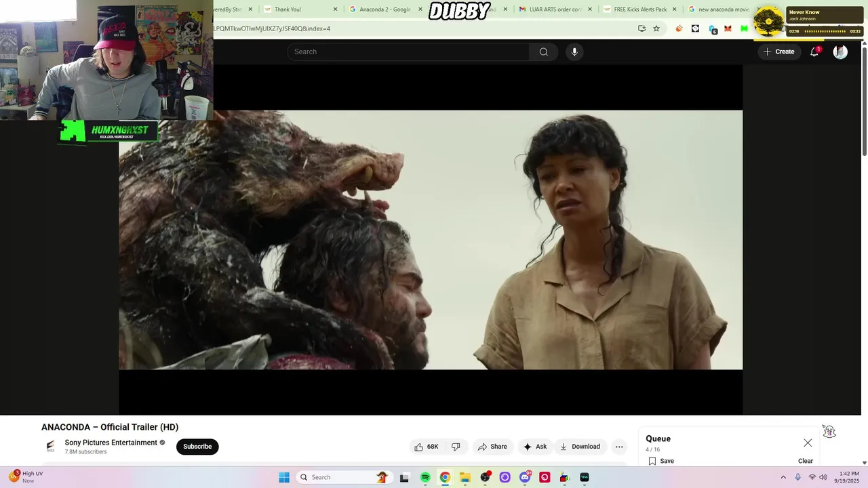Click the video title 'ANACONDA – Official Trailer (HD)'
The image size is (868, 488).
click(110, 427)
